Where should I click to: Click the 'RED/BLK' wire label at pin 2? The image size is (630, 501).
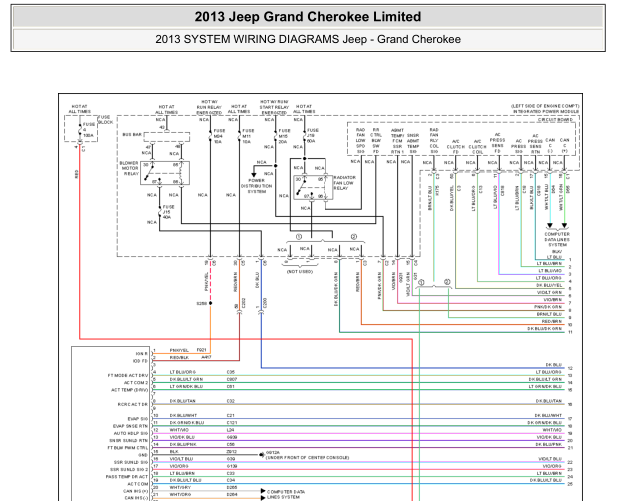tap(179, 357)
